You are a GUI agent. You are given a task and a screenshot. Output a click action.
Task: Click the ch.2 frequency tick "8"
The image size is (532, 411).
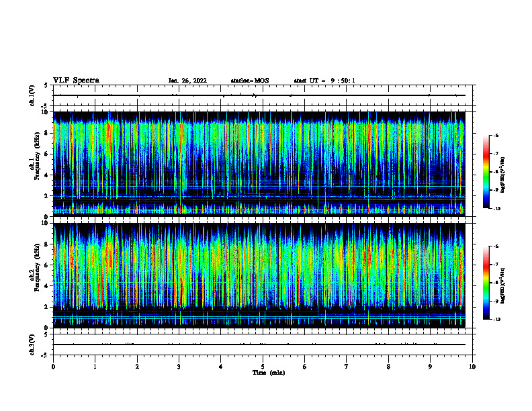pyautogui.click(x=46, y=244)
